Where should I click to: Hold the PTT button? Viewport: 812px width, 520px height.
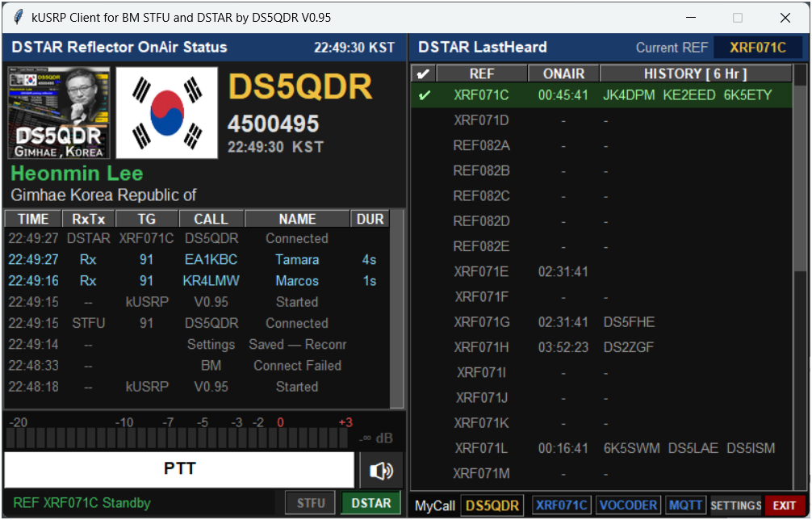[x=179, y=469]
